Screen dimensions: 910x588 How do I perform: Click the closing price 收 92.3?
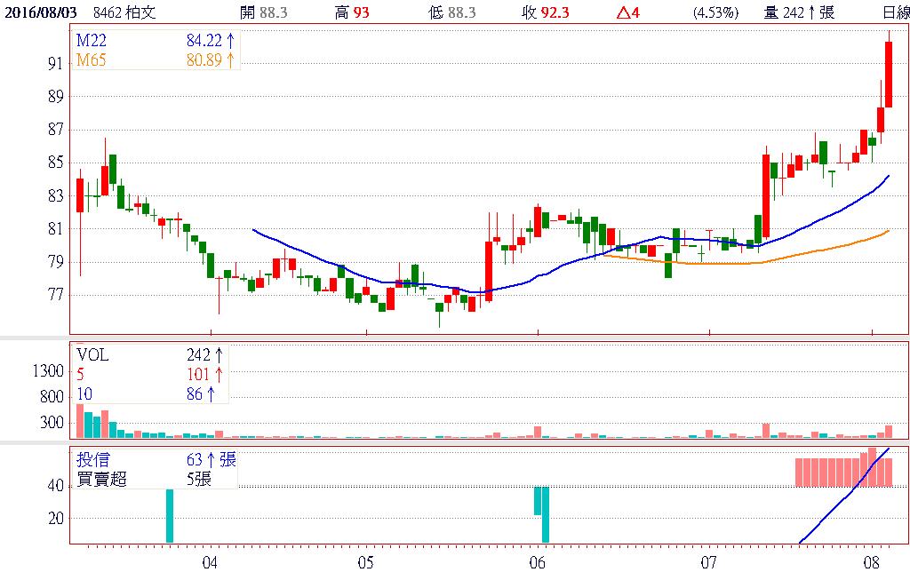point(546,12)
